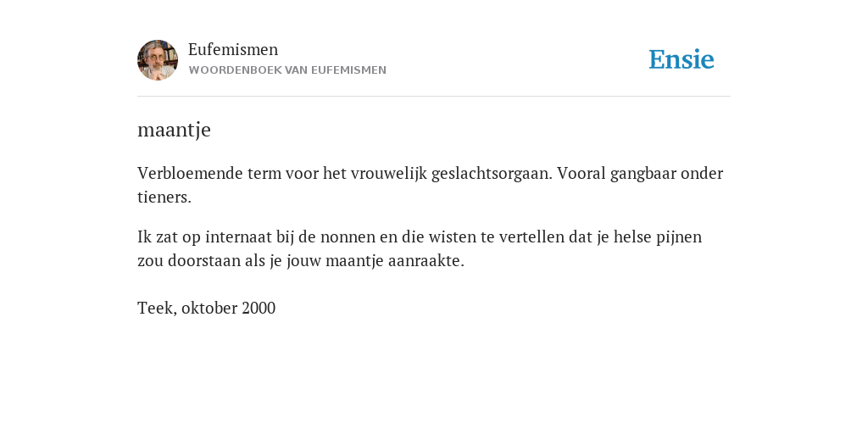Open the Eufemismen author name
The width and height of the screenshot is (868, 434).
pos(233,49)
